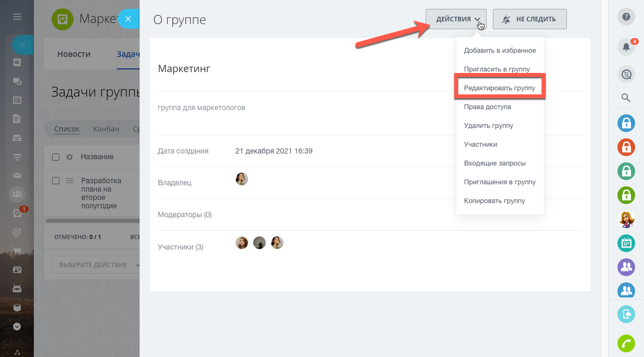Open the workgroups people icon in sidebar
This screenshot has width=644, height=357.
pos(17,194)
